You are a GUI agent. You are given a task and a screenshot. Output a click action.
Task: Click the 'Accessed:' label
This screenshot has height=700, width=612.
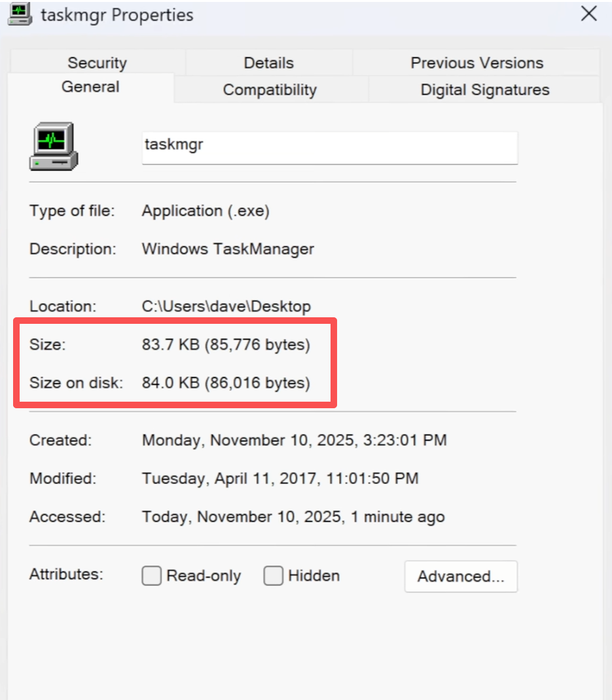(x=67, y=517)
